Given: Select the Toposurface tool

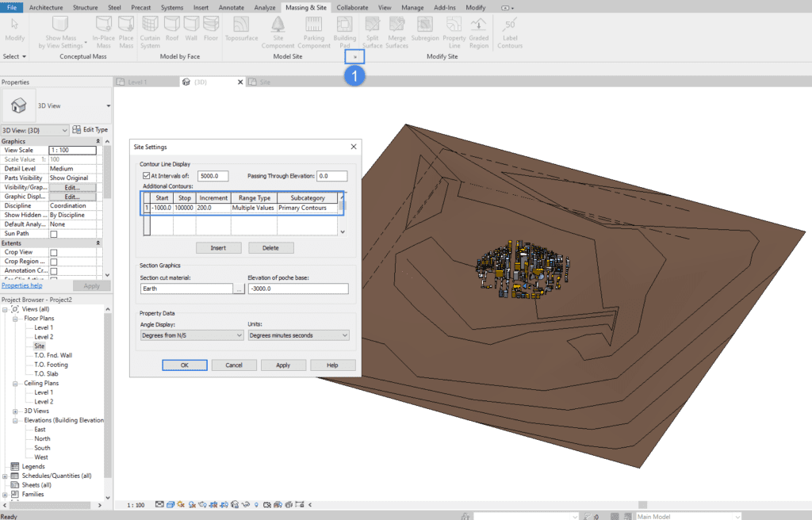Looking at the screenshot, I should (x=242, y=30).
